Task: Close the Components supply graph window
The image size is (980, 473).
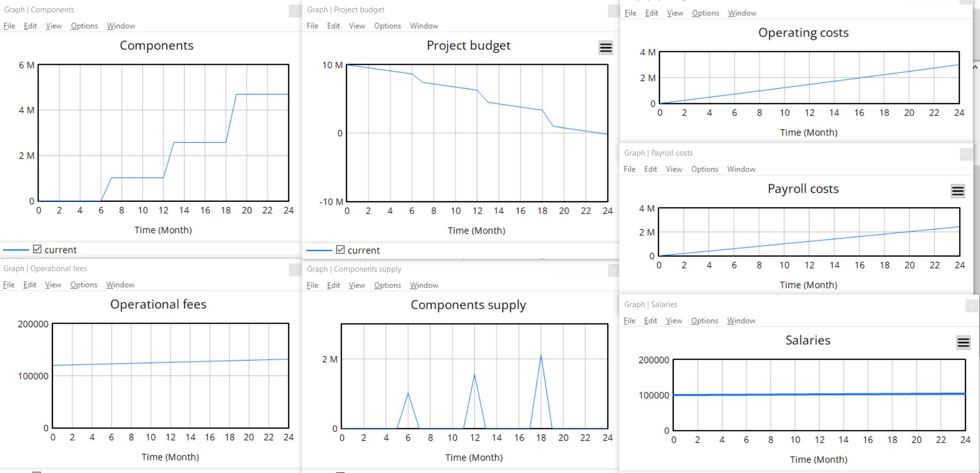Action: (x=614, y=270)
